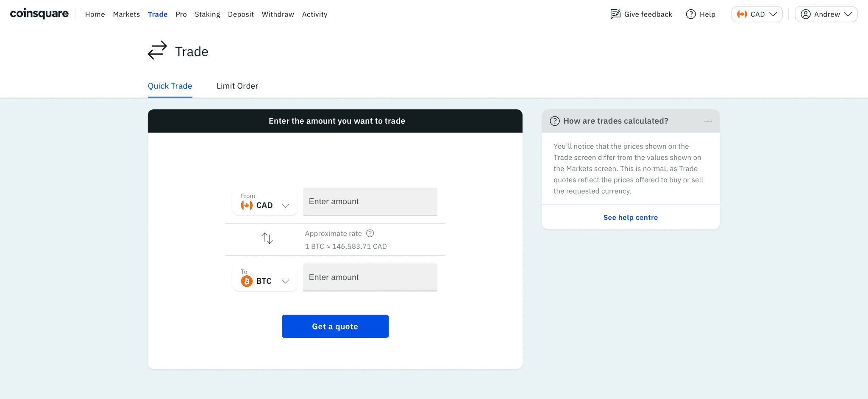
Task: Open the To BTC currency dropdown
Action: tap(265, 278)
